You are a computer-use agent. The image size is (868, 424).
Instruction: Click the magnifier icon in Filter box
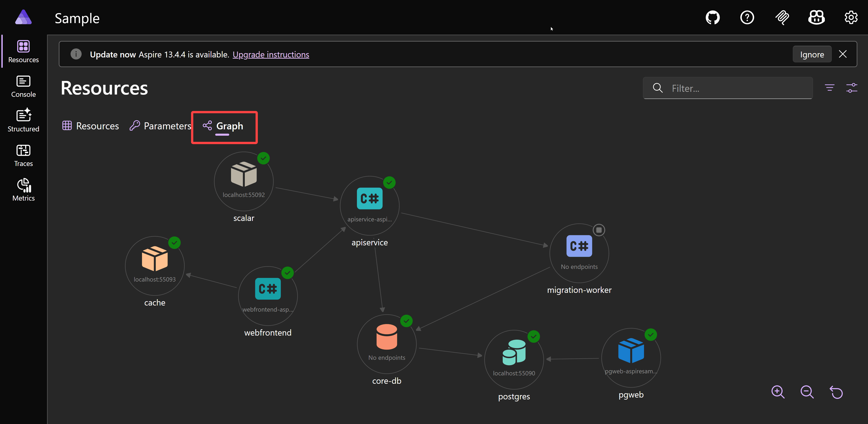(x=658, y=88)
